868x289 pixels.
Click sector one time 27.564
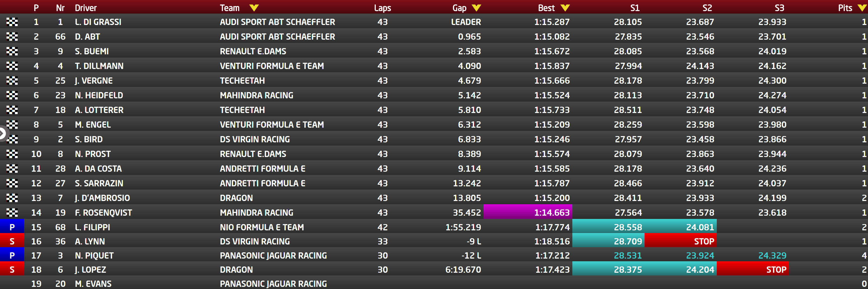pos(628,212)
